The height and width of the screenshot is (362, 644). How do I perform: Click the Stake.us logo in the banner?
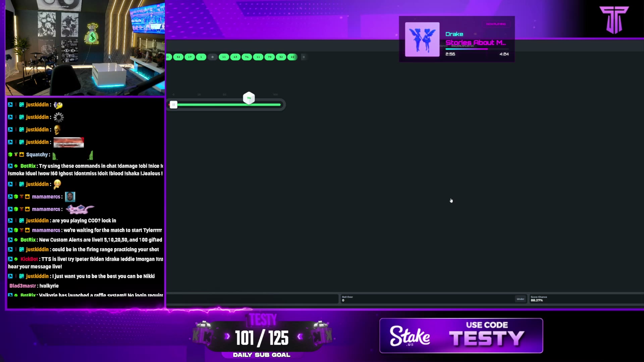[410, 336]
